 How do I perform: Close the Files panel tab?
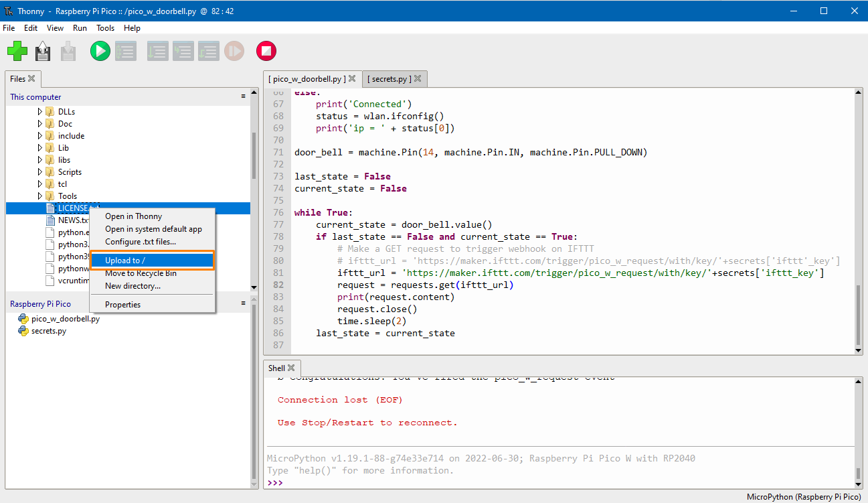[31, 78]
